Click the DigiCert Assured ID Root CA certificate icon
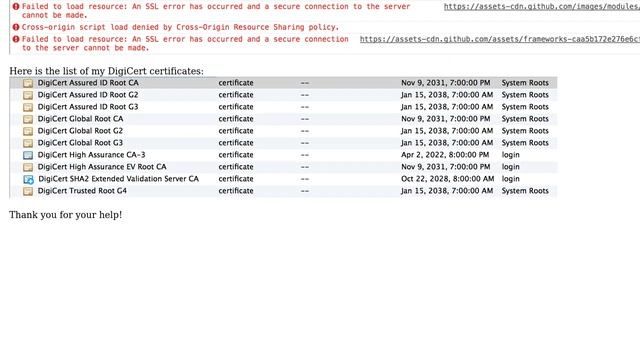640x360 pixels. (x=28, y=83)
